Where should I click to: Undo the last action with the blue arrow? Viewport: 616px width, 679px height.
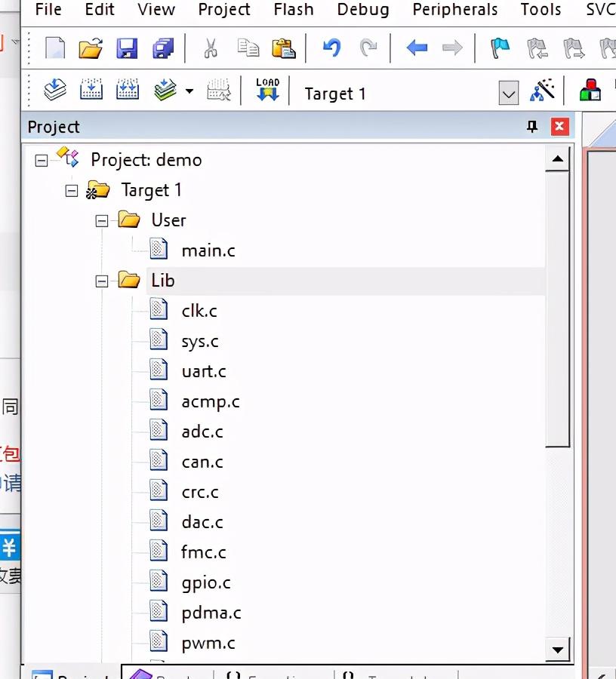pos(332,48)
